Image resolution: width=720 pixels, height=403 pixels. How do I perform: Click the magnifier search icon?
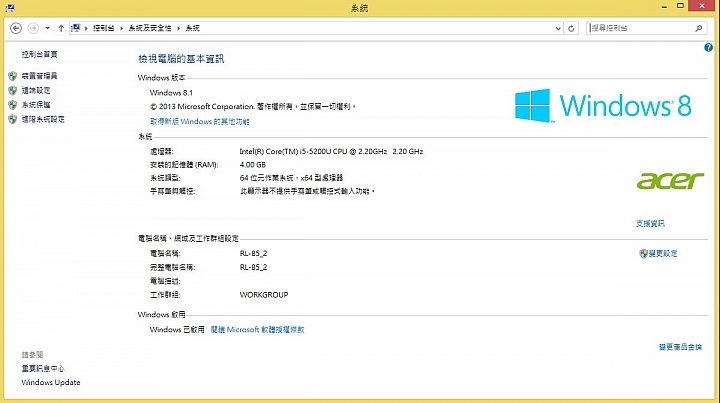coord(699,28)
